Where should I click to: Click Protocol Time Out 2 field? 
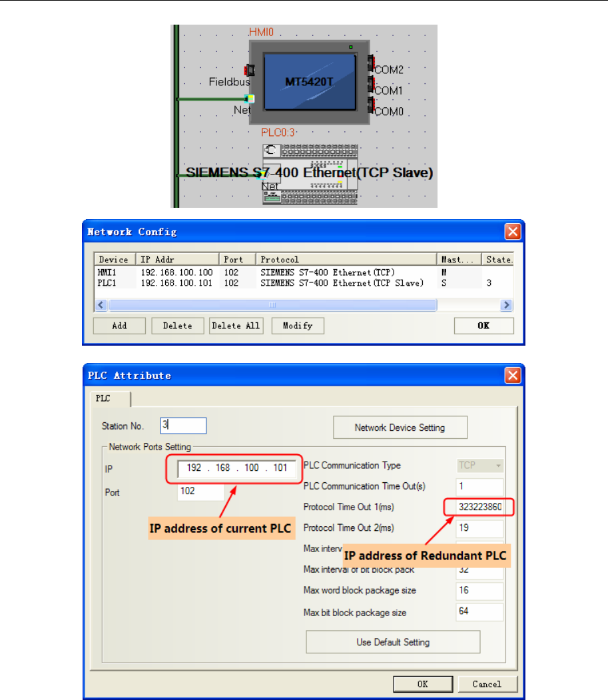click(x=479, y=527)
